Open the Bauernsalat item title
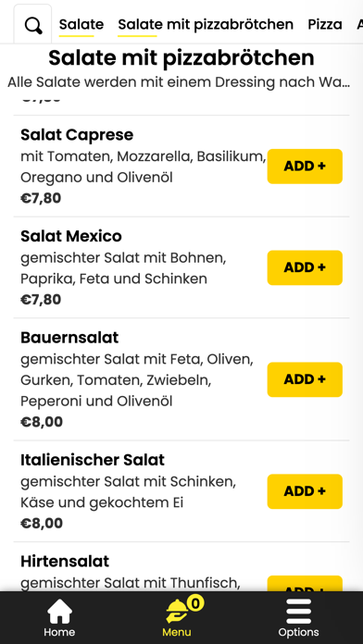This screenshot has height=644, width=363. click(x=69, y=338)
